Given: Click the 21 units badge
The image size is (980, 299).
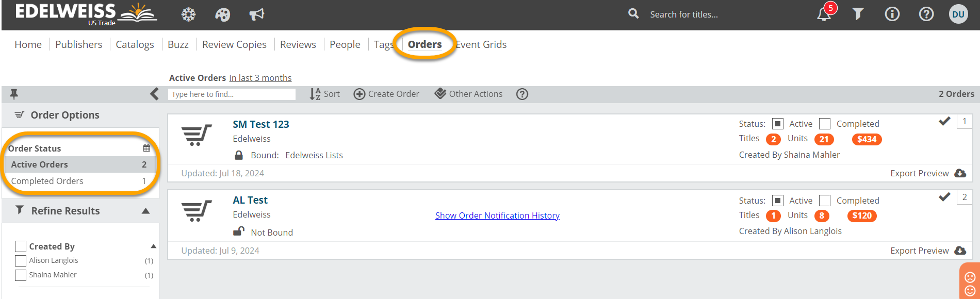Looking at the screenshot, I should (x=824, y=139).
